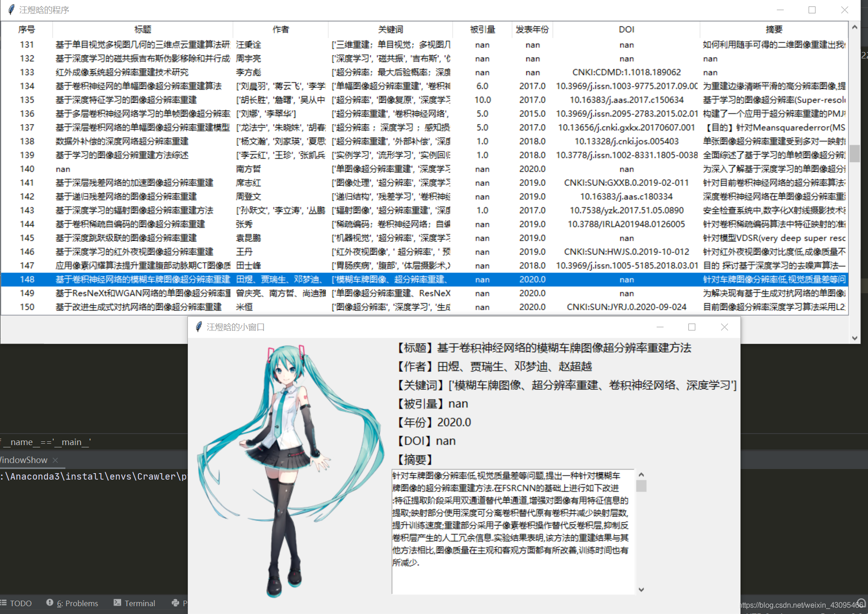Sort by the 序号 column header
868x614 pixels.
click(27, 29)
